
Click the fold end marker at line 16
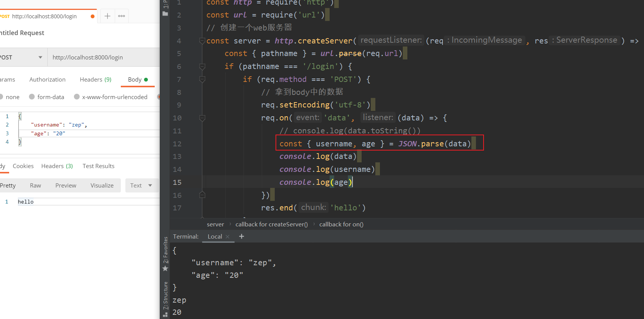tap(202, 195)
